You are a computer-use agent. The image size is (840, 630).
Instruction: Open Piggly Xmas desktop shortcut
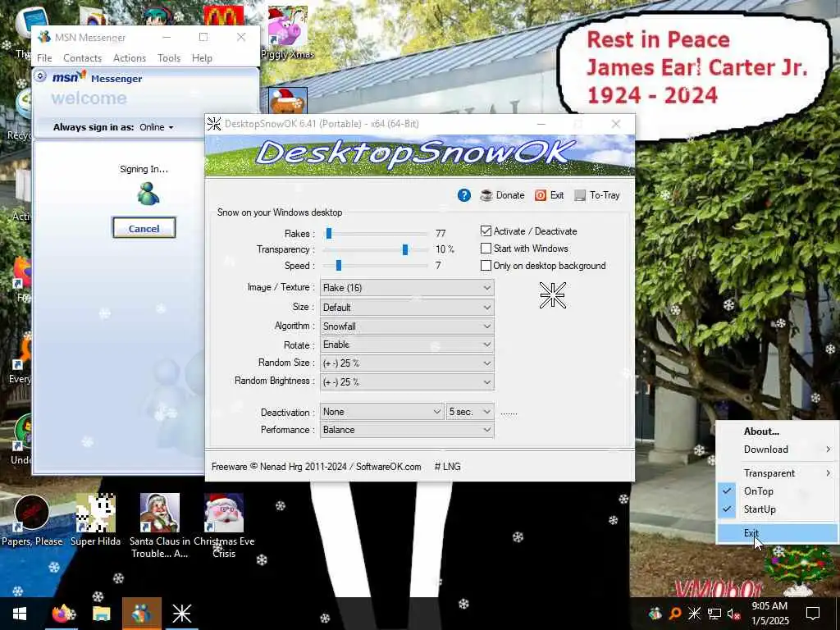click(x=288, y=32)
